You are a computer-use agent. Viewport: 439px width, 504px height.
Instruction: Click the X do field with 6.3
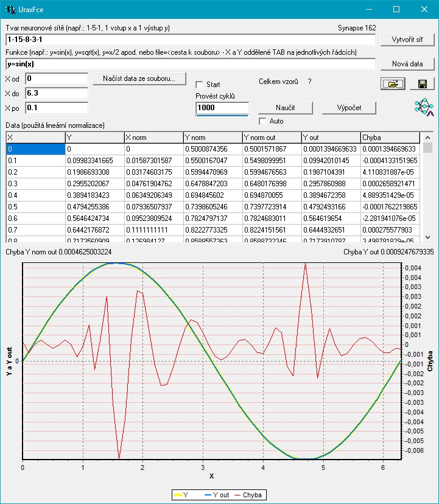[57, 93]
